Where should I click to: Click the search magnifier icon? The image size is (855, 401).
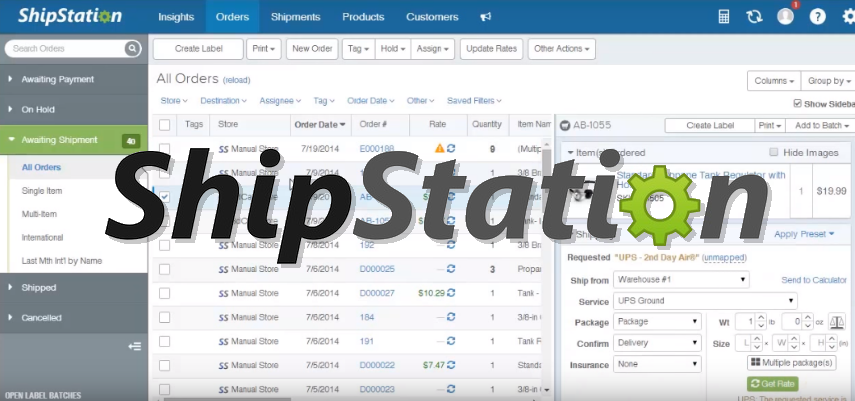coord(132,49)
